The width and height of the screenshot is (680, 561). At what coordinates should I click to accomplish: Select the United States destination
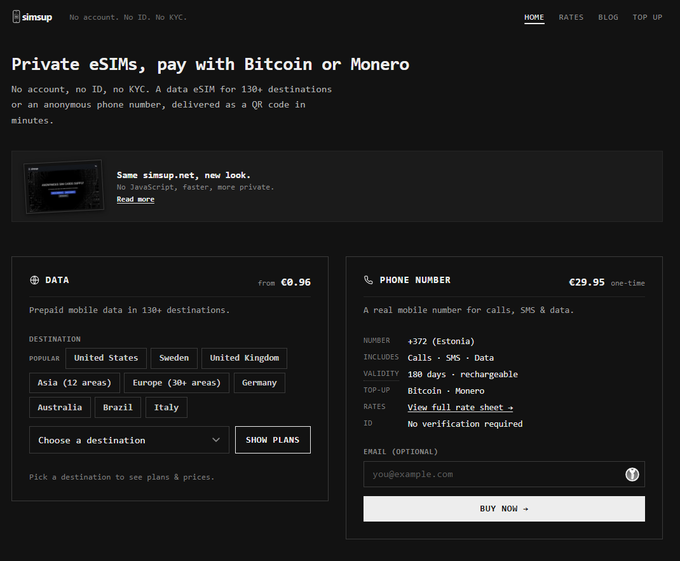click(x=106, y=358)
